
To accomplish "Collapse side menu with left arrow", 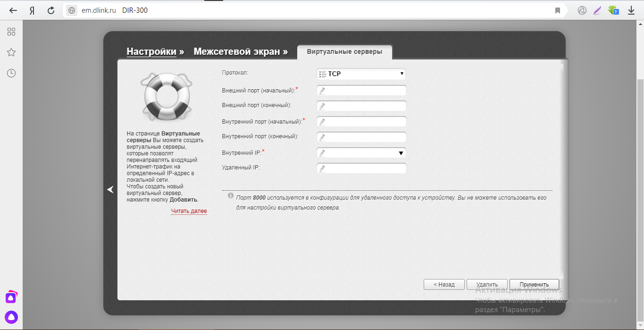I will 110,189.
